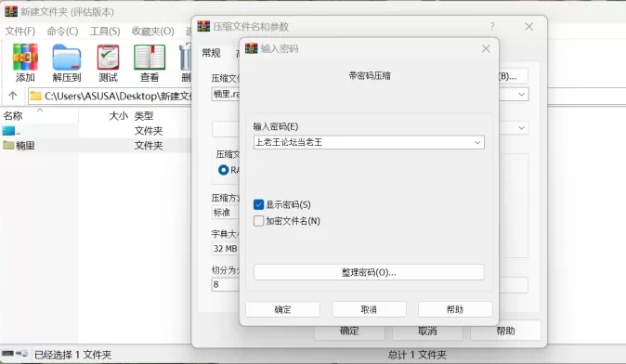Confirm password with 确定 in password dialog
626x364 pixels.
pyautogui.click(x=282, y=309)
